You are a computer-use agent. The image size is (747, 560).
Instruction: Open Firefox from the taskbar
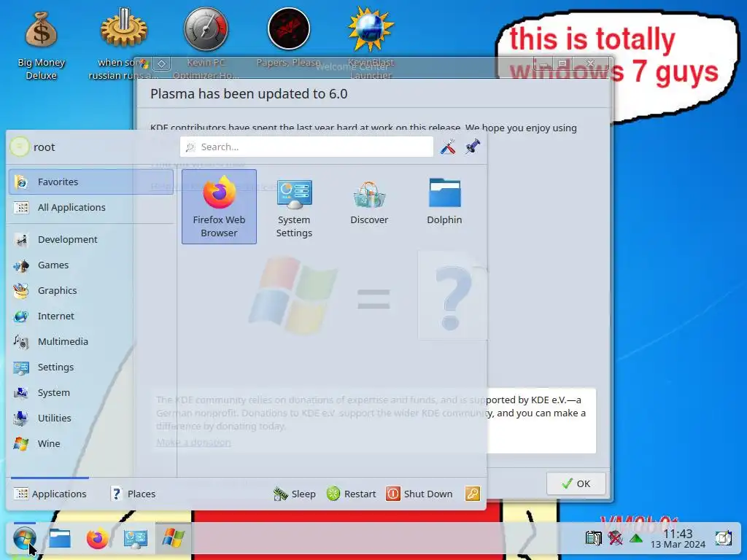click(x=98, y=539)
